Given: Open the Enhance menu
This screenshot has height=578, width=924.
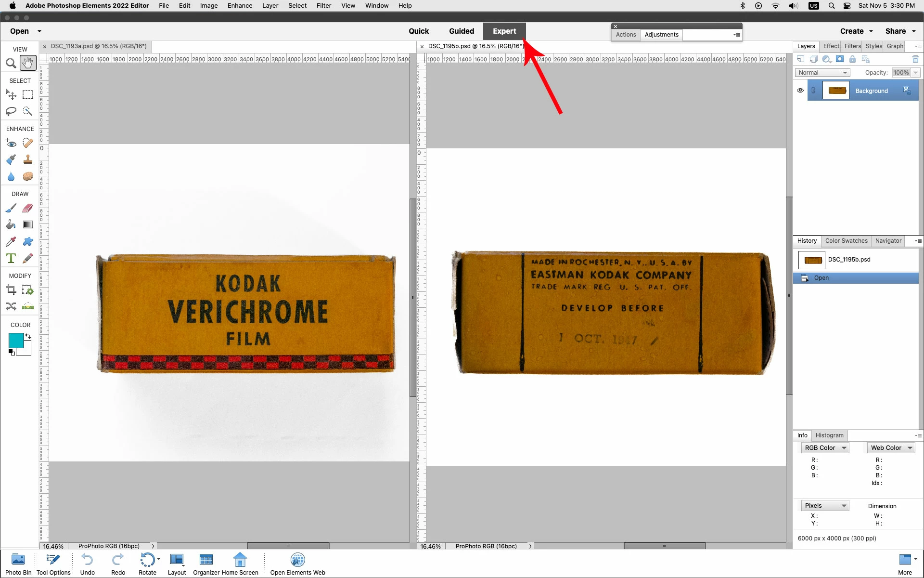Looking at the screenshot, I should tap(240, 6).
